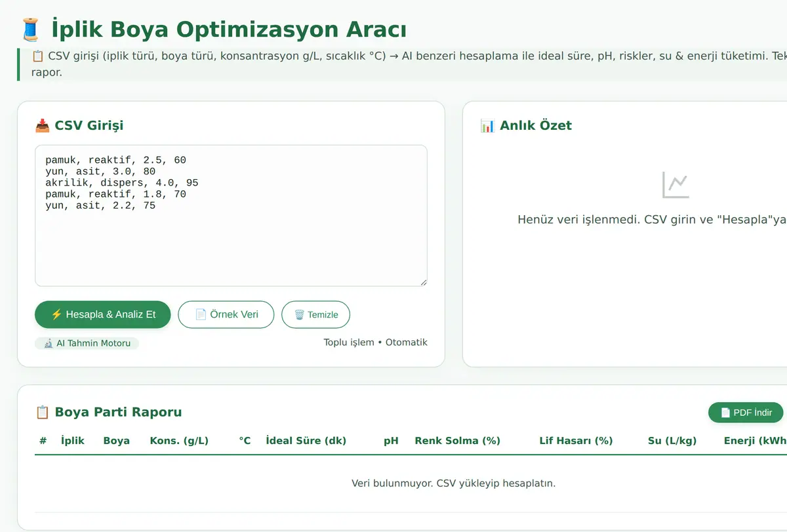Click the Renk Solma (%) column header

[457, 440]
